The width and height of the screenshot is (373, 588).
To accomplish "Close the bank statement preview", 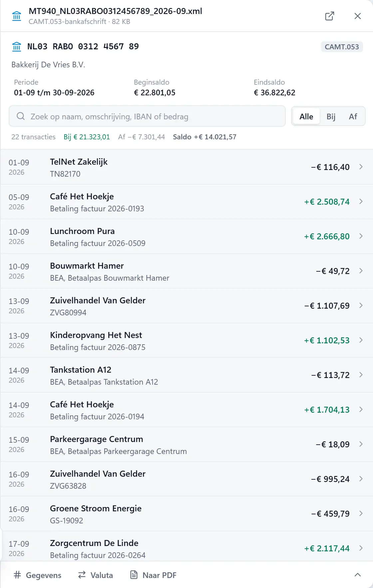I will coord(358,16).
